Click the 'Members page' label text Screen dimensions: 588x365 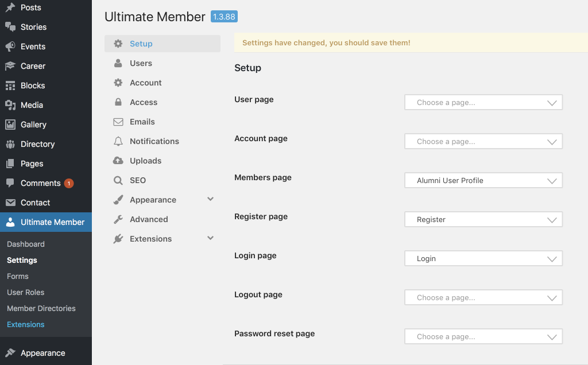pos(263,177)
